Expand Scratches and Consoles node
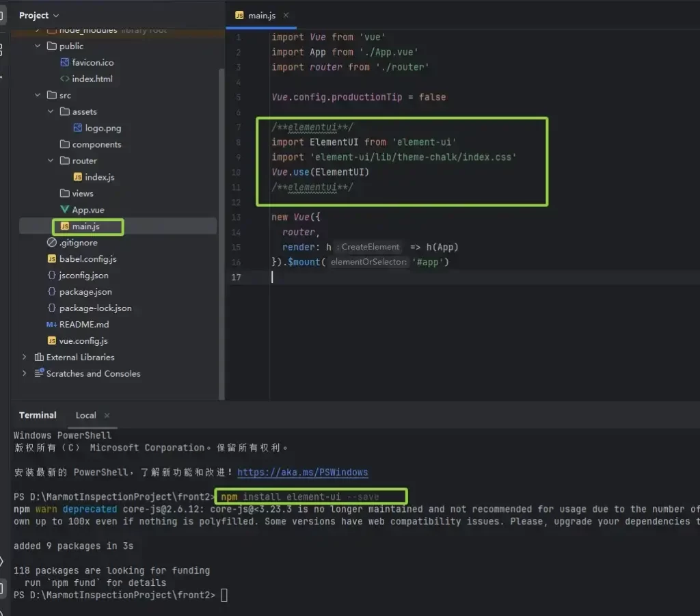700x616 pixels. coord(25,374)
